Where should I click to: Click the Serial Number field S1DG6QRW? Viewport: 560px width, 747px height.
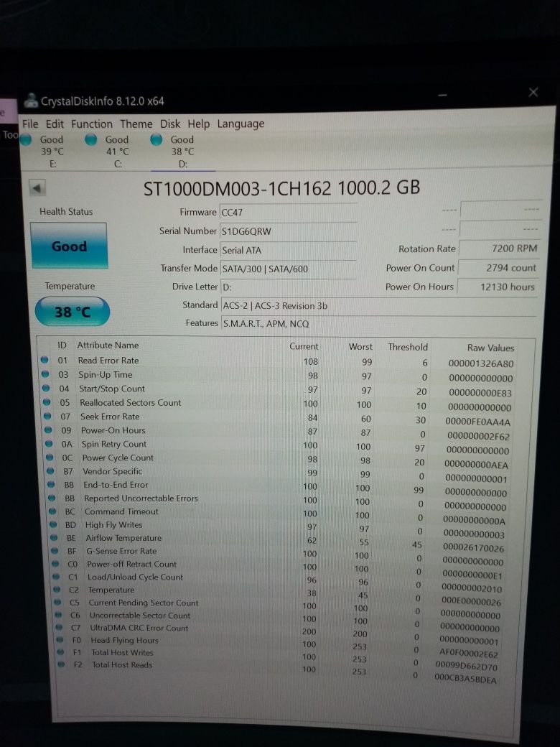(x=288, y=231)
